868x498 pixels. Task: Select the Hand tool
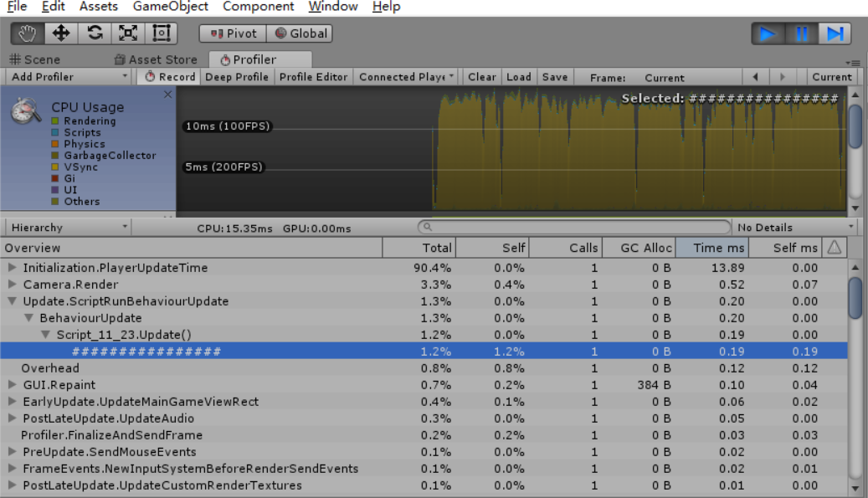click(28, 33)
